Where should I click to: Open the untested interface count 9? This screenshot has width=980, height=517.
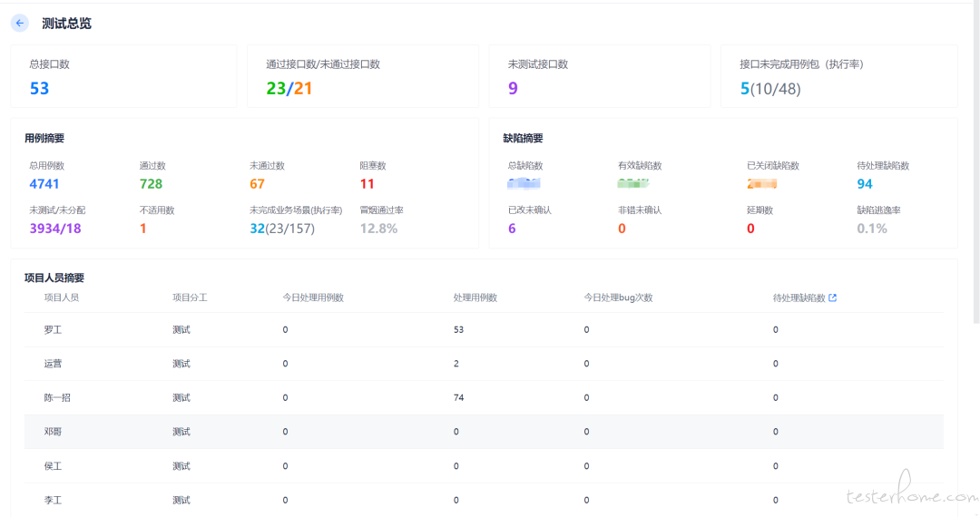513,89
